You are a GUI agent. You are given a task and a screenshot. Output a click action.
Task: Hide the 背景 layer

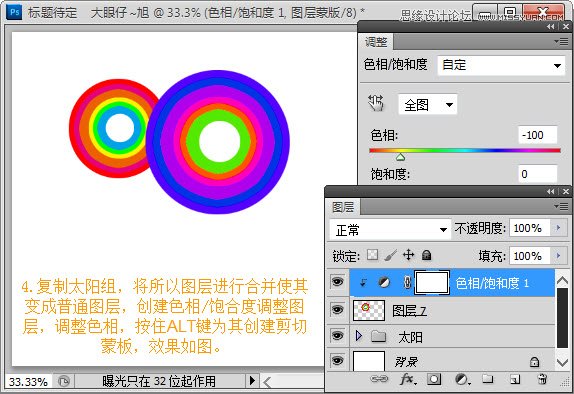pos(337,360)
